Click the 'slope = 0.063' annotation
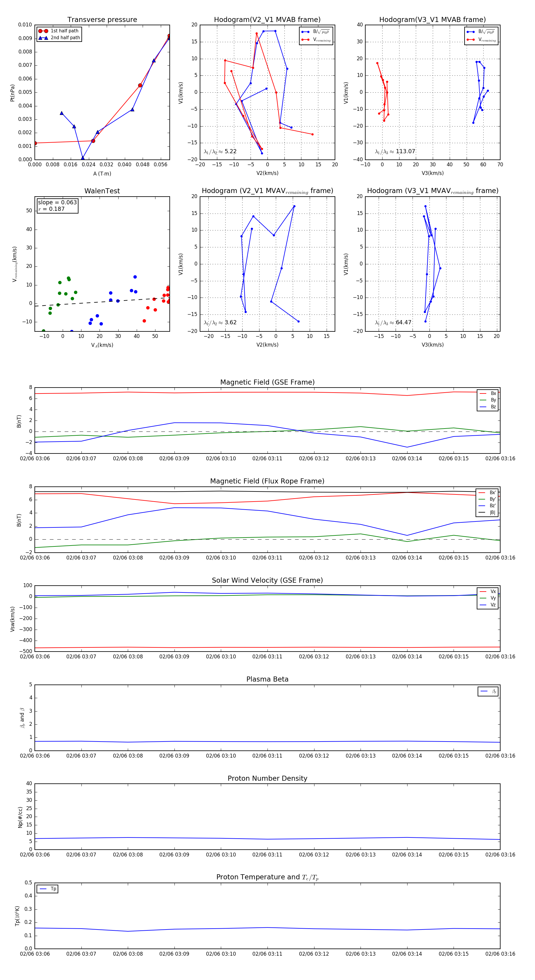The width and height of the screenshot is (535, 980). [x=57, y=203]
